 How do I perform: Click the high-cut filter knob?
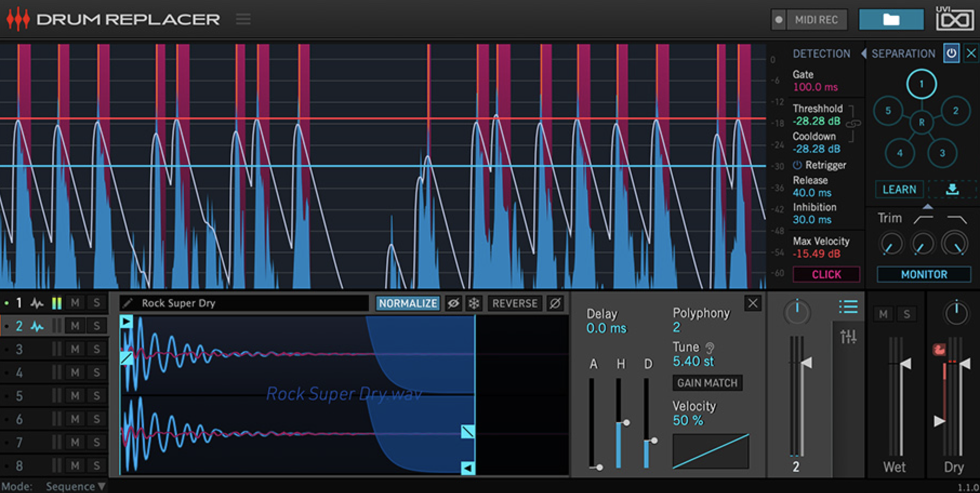click(955, 244)
